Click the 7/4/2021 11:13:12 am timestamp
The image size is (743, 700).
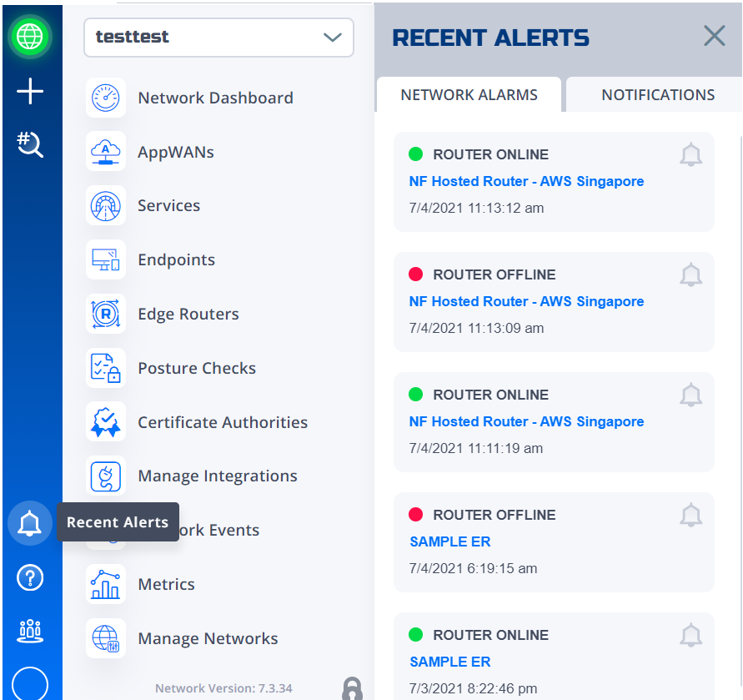coord(476,208)
